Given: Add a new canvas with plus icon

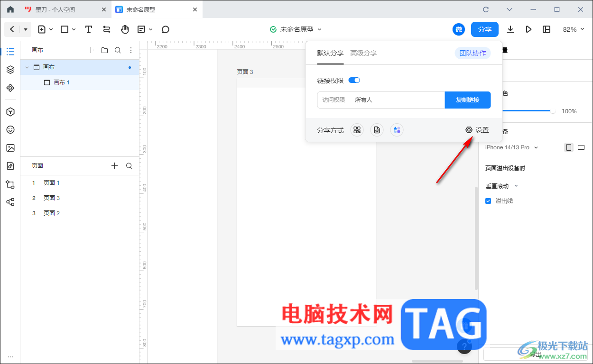Looking at the screenshot, I should tap(91, 50).
